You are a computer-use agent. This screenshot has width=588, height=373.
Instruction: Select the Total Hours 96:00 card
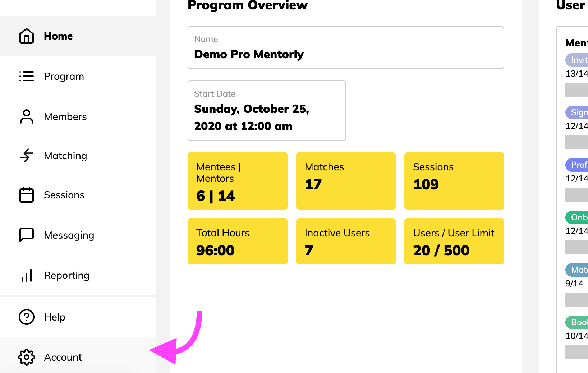[x=237, y=241]
